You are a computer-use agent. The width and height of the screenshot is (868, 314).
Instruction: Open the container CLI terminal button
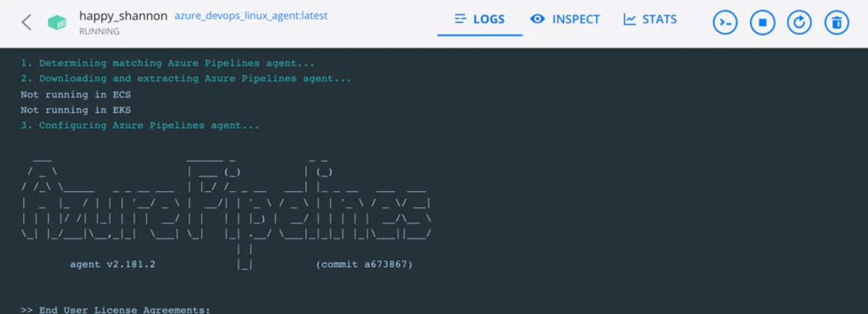click(x=725, y=23)
